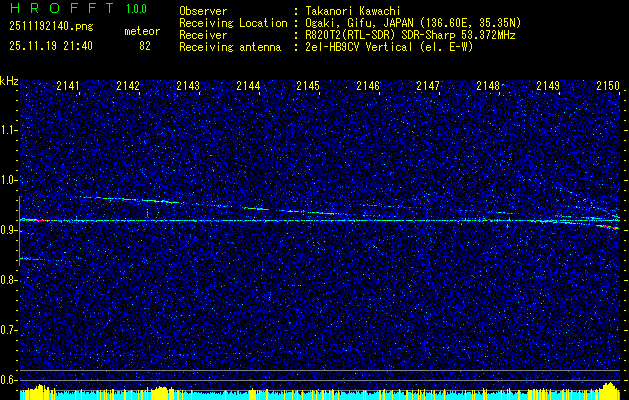The height and width of the screenshot is (400, 629).
Task: Click the Receiving Location field label
Action: (x=233, y=23)
